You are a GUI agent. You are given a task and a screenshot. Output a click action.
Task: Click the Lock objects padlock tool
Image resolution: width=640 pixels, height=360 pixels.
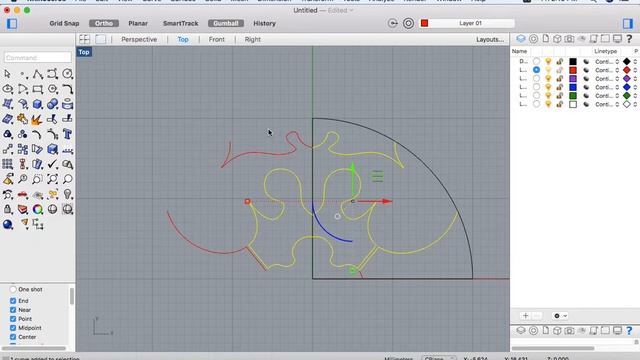[x=7, y=209]
